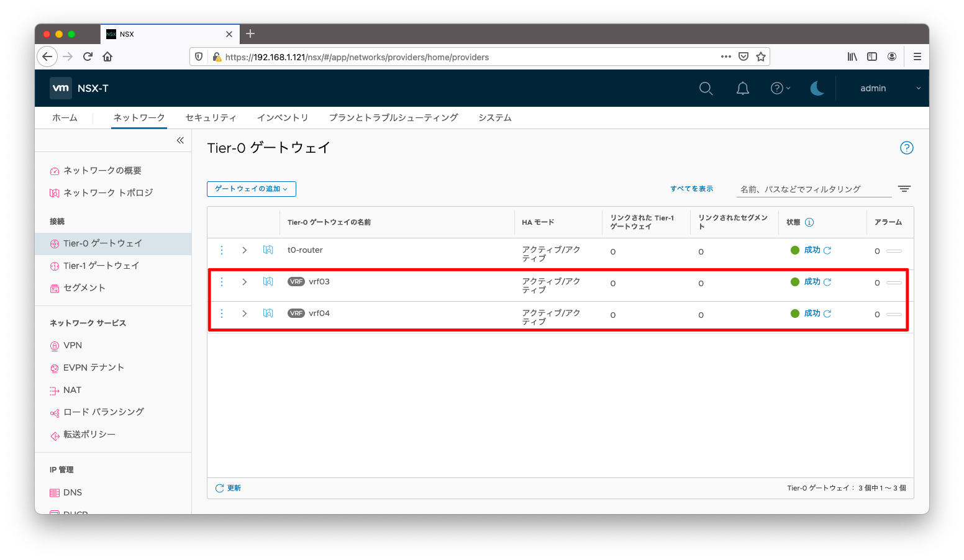Refresh status of vrf04

(x=827, y=314)
